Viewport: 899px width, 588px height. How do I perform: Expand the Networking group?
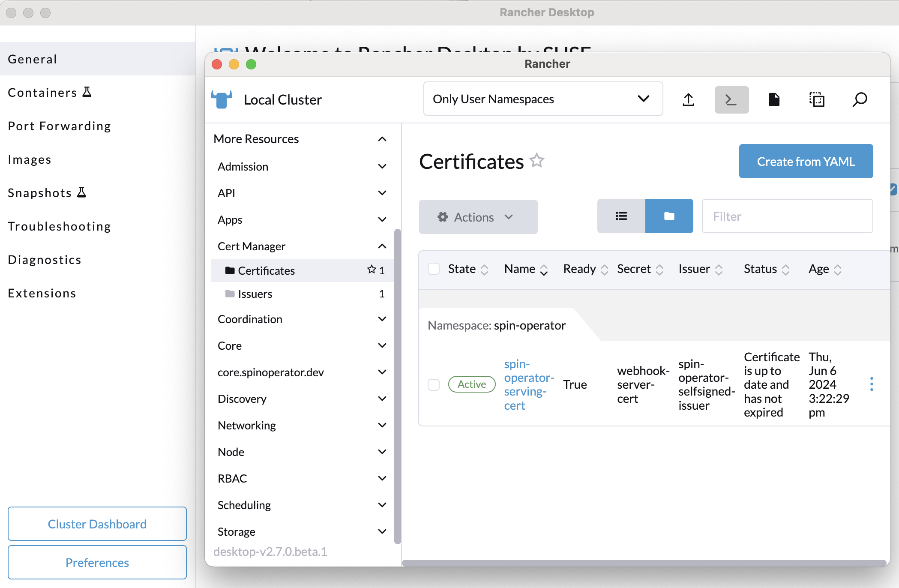tap(382, 425)
